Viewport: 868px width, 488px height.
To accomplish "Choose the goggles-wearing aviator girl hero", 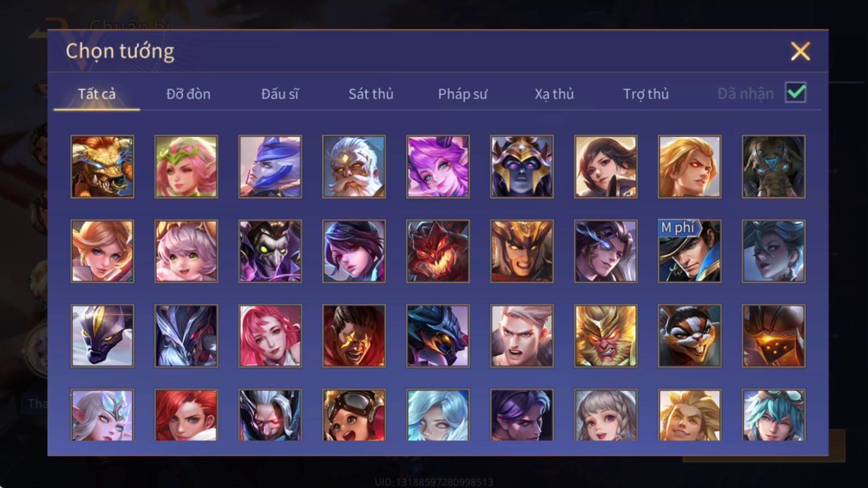I will click(x=354, y=415).
